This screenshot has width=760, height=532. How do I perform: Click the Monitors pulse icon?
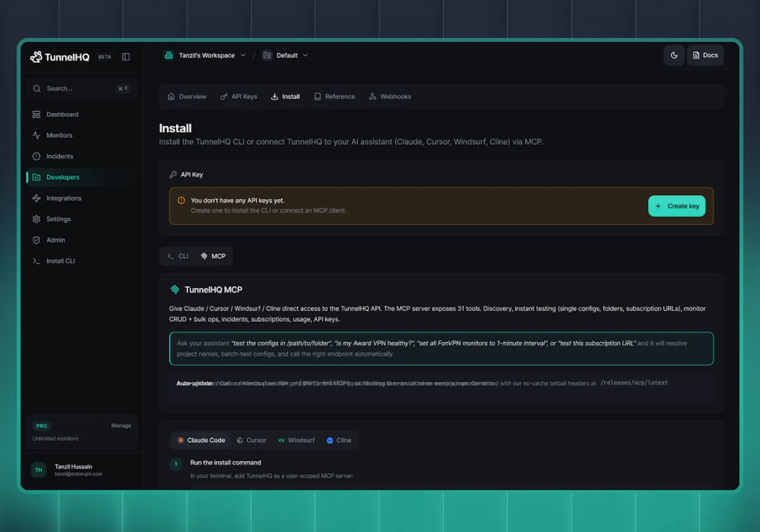click(37, 135)
